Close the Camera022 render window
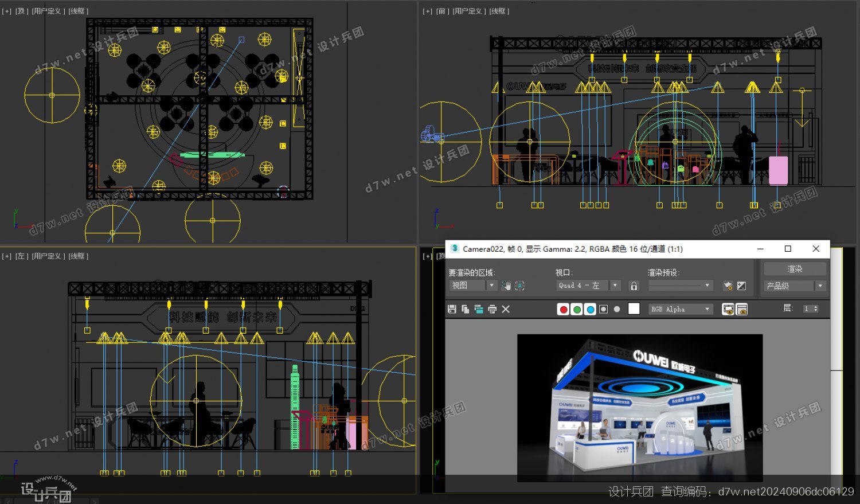The width and height of the screenshot is (860, 504). click(x=816, y=249)
